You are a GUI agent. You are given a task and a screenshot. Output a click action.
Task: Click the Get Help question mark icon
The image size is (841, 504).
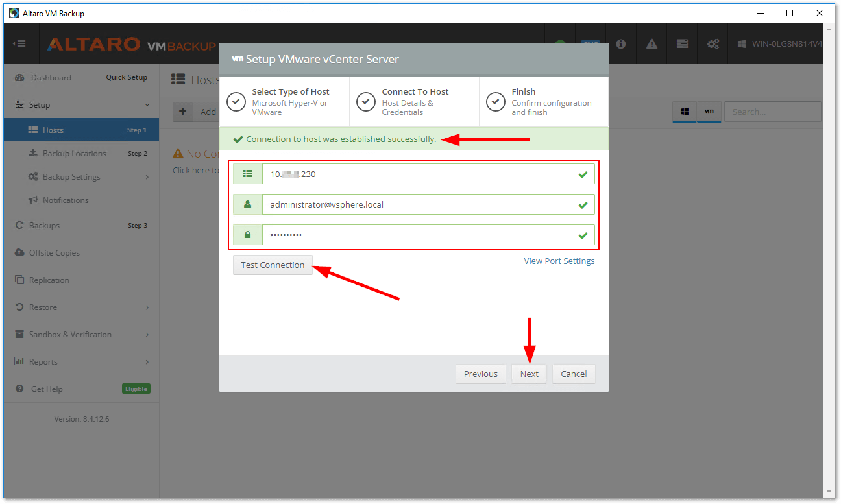pos(19,389)
